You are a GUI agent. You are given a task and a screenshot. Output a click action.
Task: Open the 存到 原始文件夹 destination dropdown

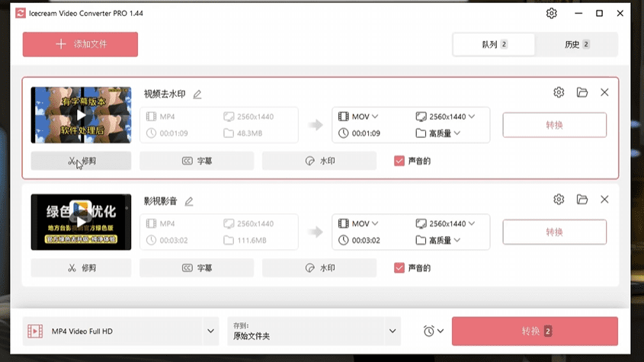393,332
